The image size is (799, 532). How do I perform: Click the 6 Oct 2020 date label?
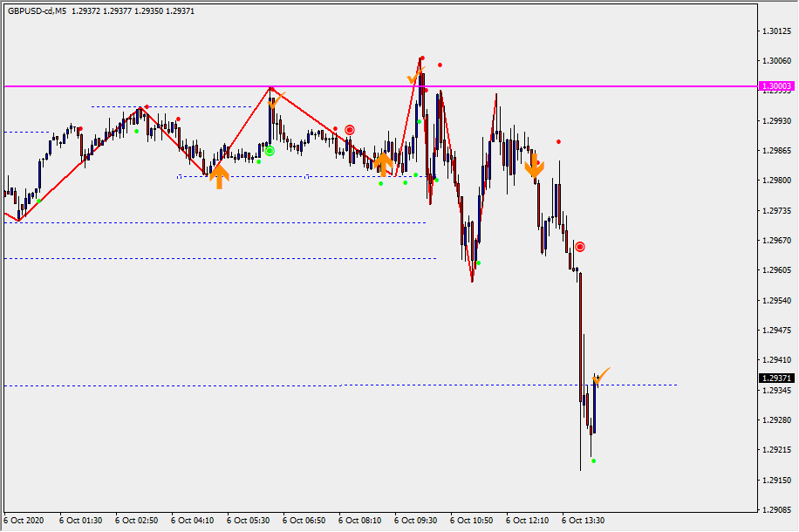24,521
